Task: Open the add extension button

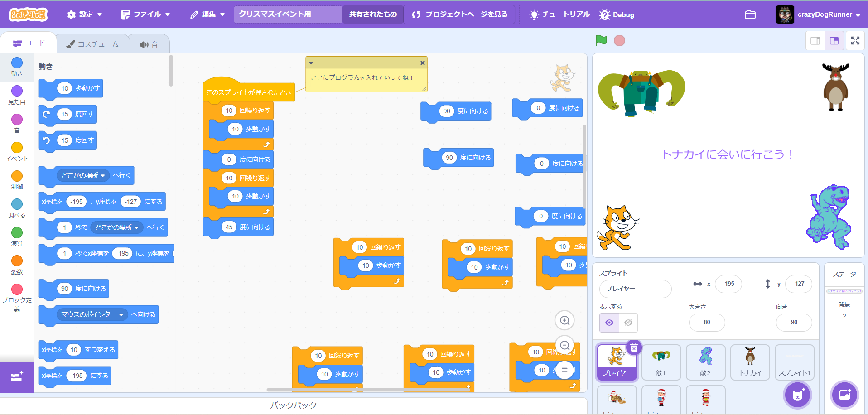Action: pyautogui.click(x=17, y=377)
